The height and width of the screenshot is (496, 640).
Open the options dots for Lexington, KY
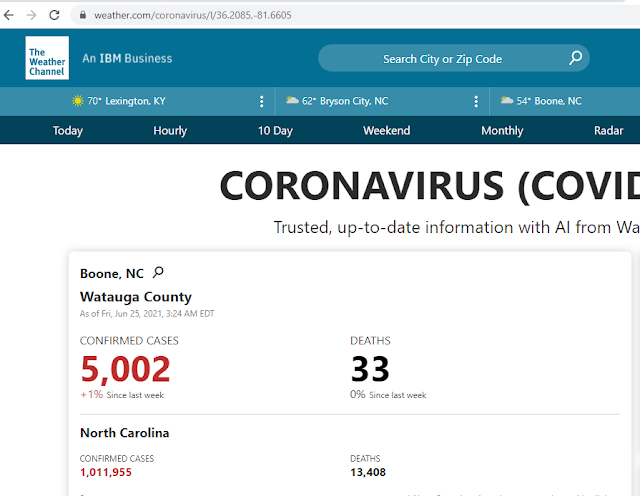[262, 101]
